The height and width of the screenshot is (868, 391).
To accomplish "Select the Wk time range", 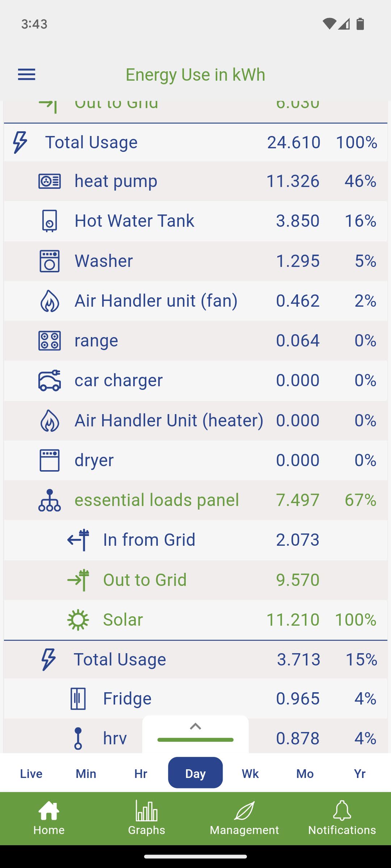I will (250, 773).
